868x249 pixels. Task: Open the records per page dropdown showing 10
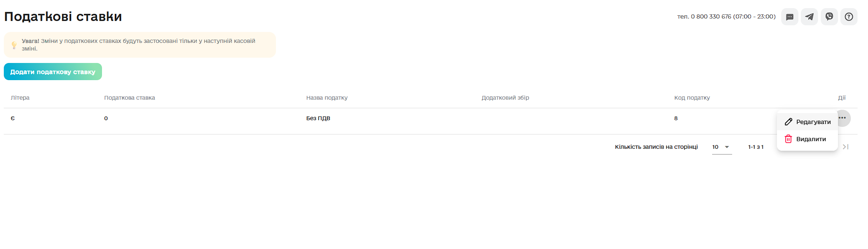[x=722, y=147]
